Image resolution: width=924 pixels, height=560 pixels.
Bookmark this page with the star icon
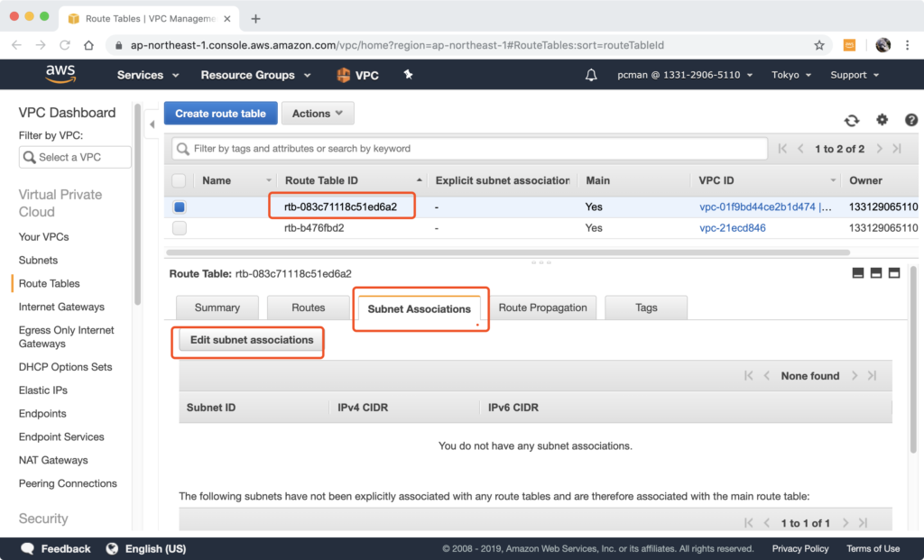click(x=819, y=45)
